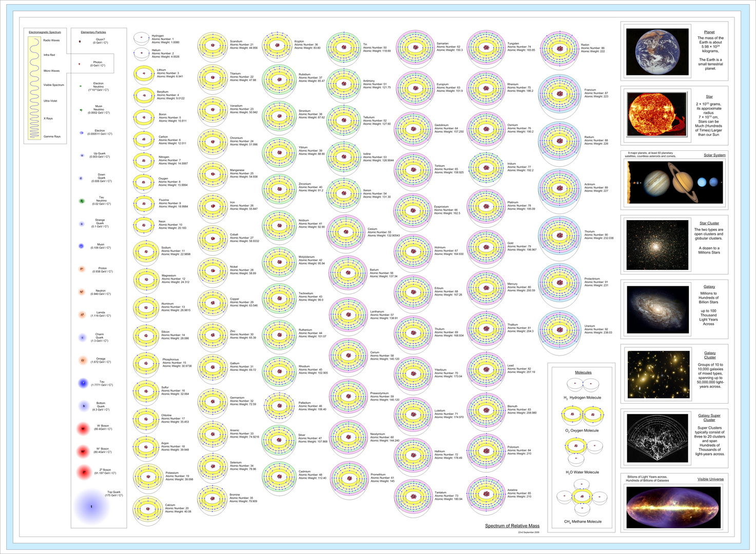The width and height of the screenshot is (756, 554).
Task: Click the 'Galaxy Super Cluster' heading
Action: pyautogui.click(x=709, y=418)
